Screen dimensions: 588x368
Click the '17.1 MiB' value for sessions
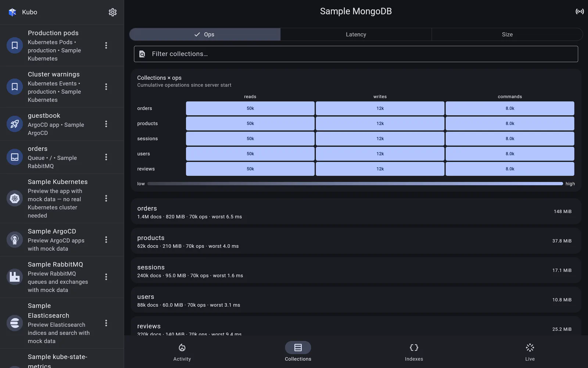click(x=562, y=270)
